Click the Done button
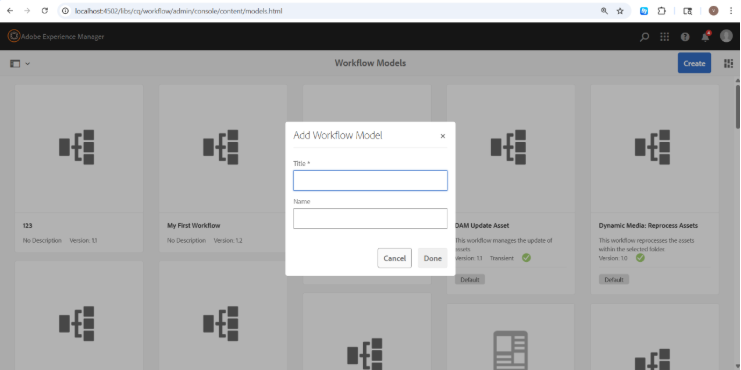Screen dimensions: 741x370 coord(432,258)
